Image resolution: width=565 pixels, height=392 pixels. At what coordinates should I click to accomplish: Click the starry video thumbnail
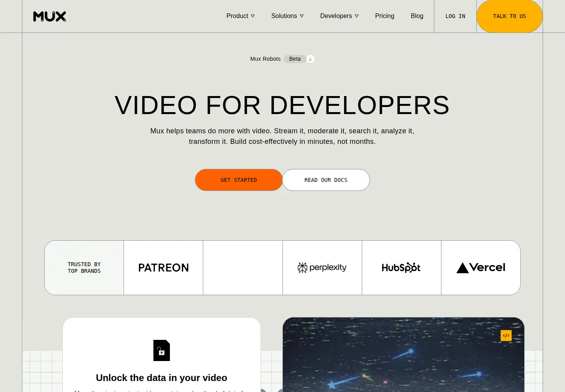coord(403,355)
